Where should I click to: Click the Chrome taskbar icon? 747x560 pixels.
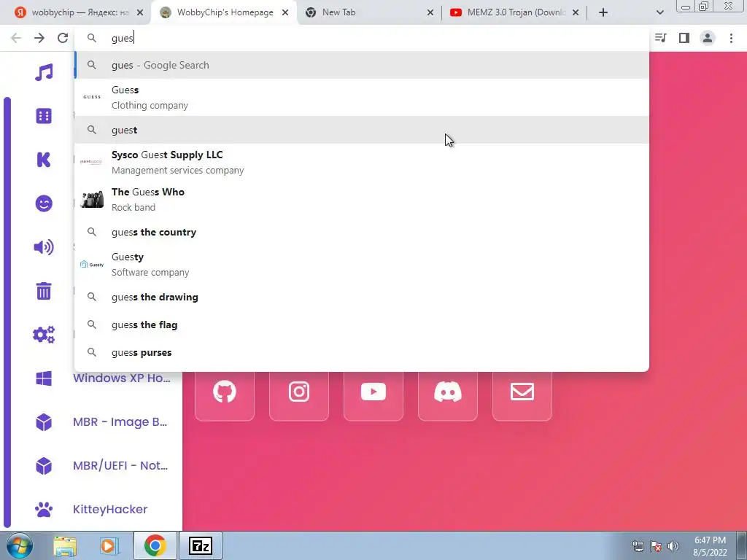(155, 545)
